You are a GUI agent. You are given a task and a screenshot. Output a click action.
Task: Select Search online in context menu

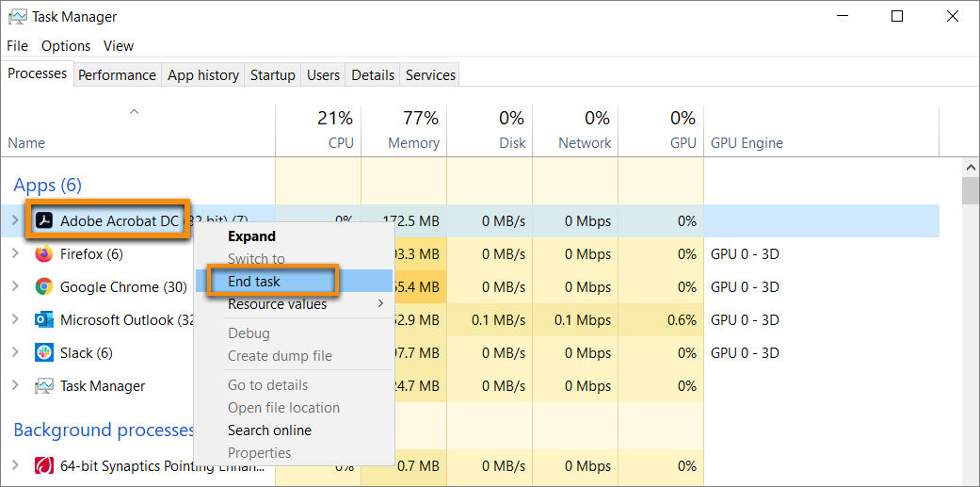tap(269, 430)
